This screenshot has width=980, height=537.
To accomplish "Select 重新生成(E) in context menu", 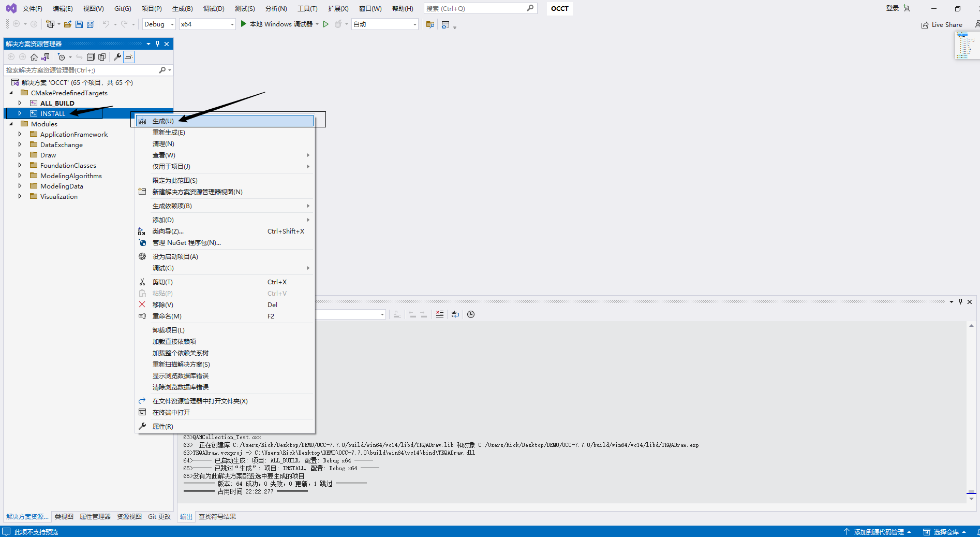I will (x=225, y=133).
